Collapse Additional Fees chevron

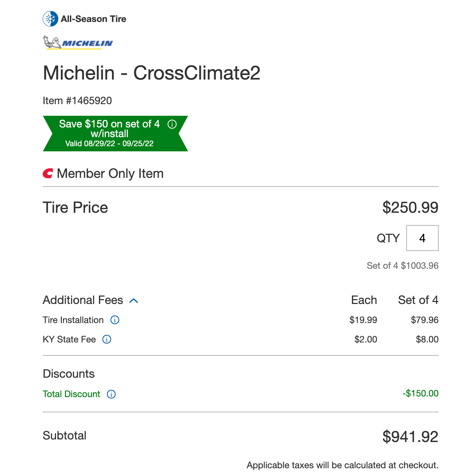tap(134, 301)
